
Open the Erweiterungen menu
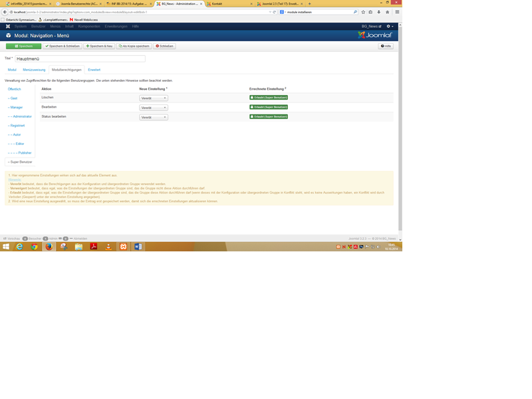(116, 26)
